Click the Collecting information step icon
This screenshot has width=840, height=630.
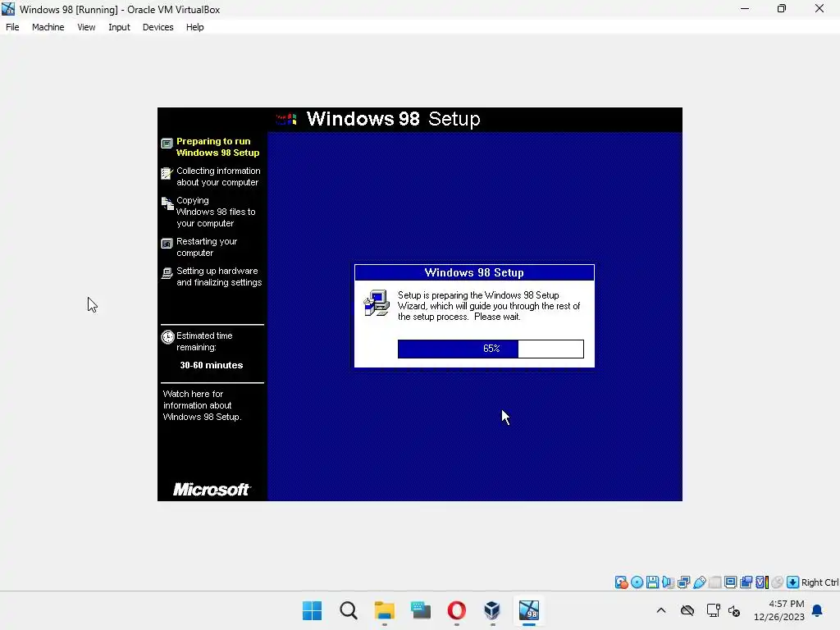pos(167,173)
